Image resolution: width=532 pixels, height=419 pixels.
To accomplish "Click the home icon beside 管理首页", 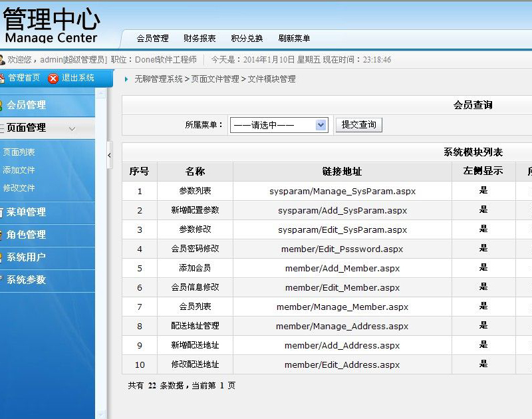I will (x=2, y=78).
